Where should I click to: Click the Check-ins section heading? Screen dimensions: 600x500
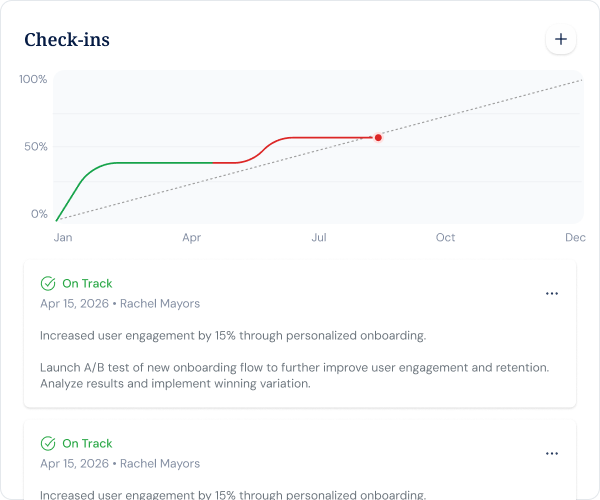click(x=67, y=39)
